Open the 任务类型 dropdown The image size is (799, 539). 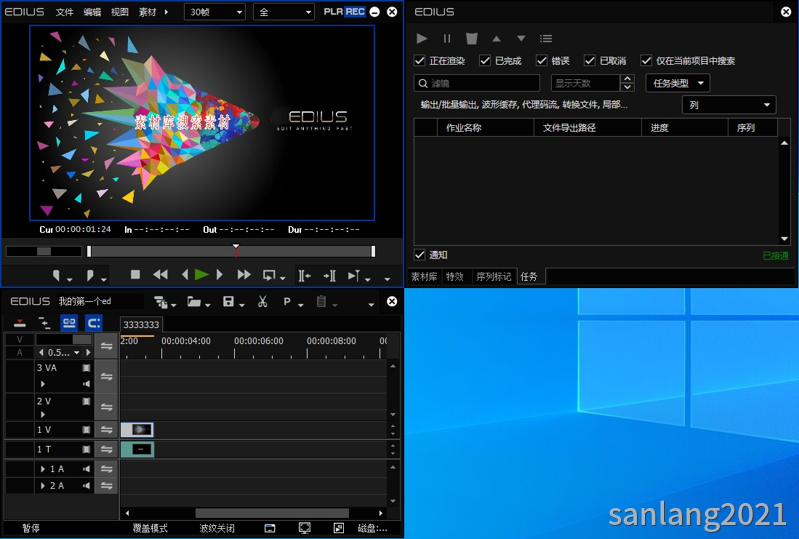[678, 83]
